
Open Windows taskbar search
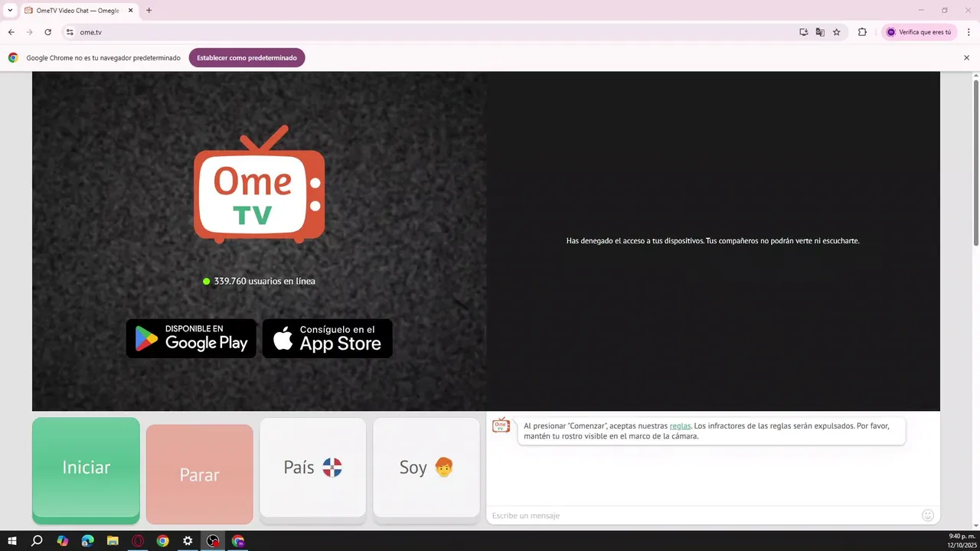click(37, 540)
